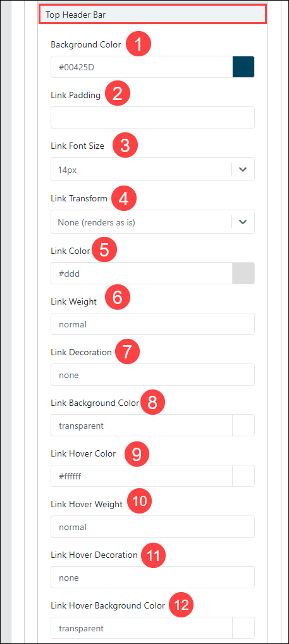Open the Link Font Size dropdown arrow
The width and height of the screenshot is (289, 644).
click(x=243, y=169)
